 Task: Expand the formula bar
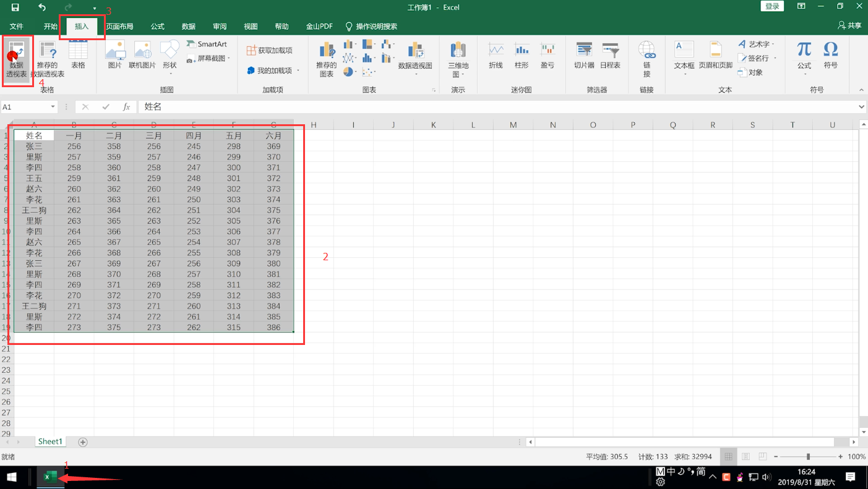(861, 107)
